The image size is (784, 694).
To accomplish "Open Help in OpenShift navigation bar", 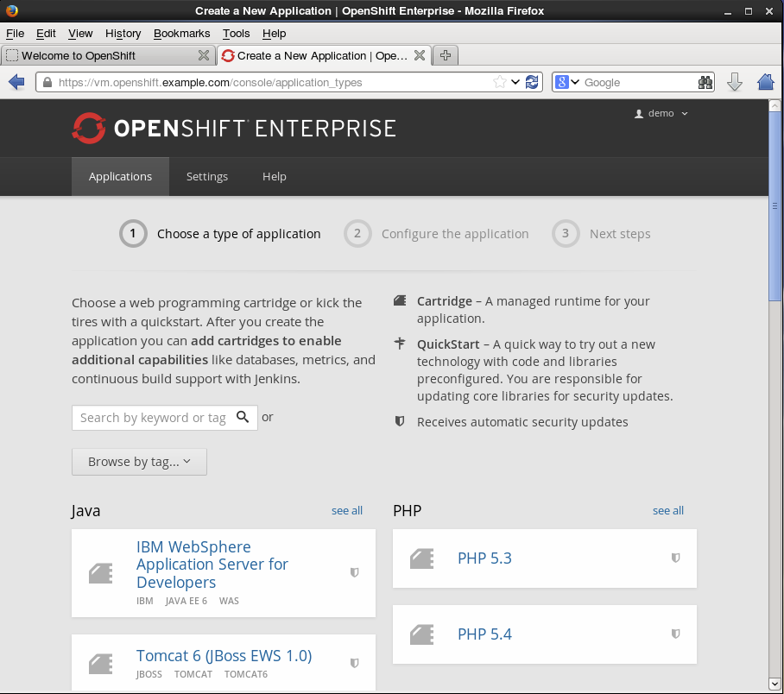I will 274,176.
